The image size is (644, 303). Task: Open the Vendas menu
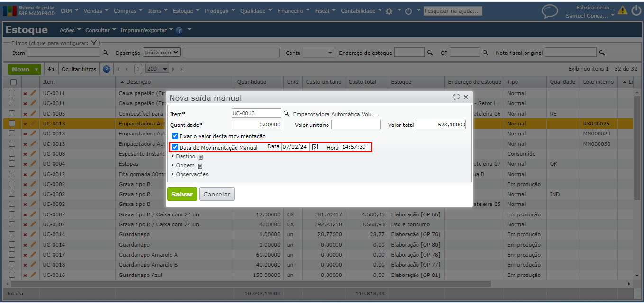click(96, 11)
